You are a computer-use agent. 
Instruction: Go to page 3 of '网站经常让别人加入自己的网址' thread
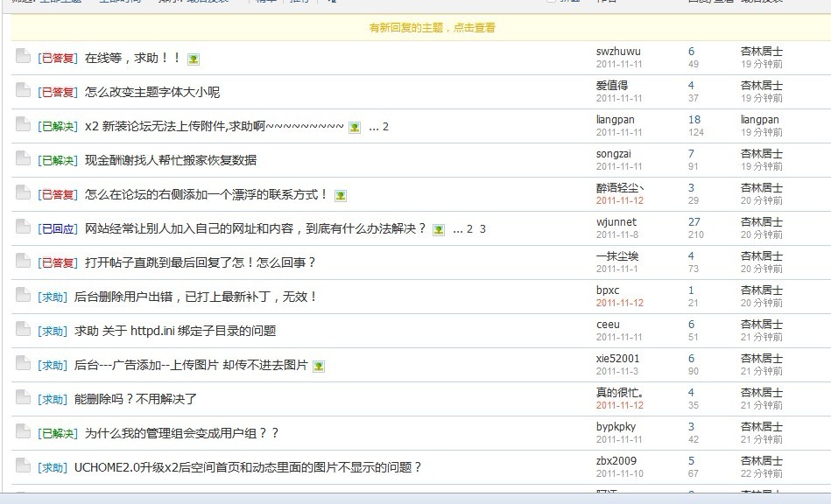coord(482,229)
